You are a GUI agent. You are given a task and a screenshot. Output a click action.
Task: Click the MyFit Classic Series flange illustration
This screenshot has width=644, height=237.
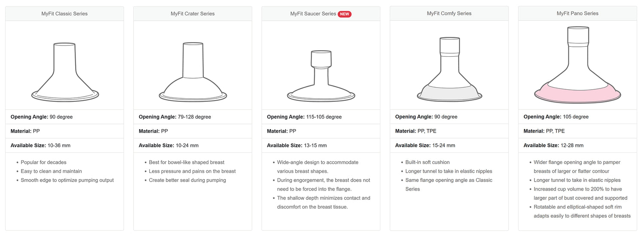tap(65, 73)
